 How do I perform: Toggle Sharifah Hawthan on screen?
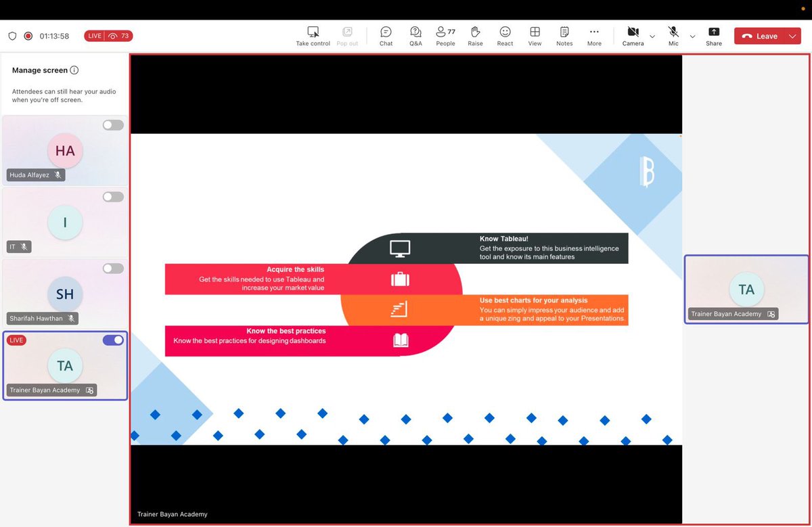pos(113,269)
